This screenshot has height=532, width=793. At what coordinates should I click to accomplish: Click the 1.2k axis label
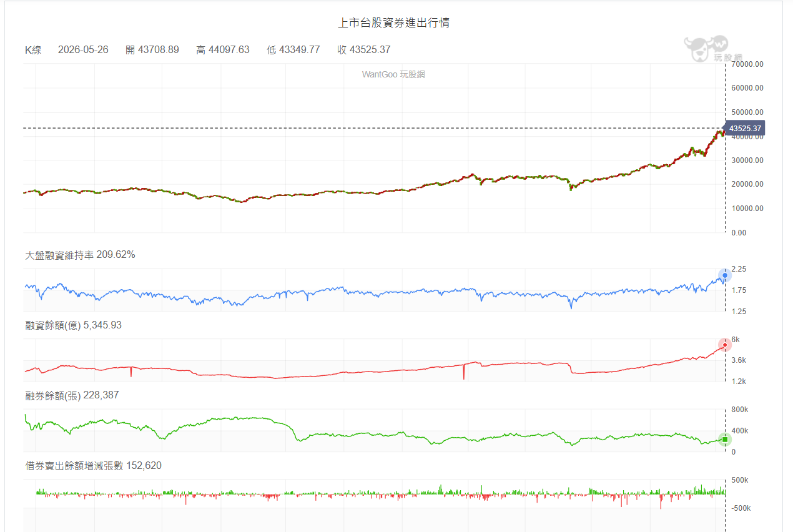[x=738, y=381]
